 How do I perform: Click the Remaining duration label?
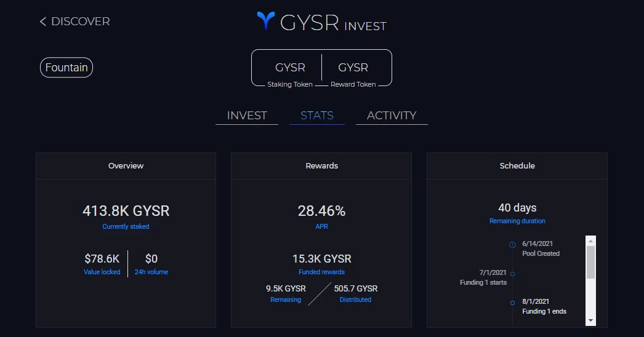coord(517,221)
